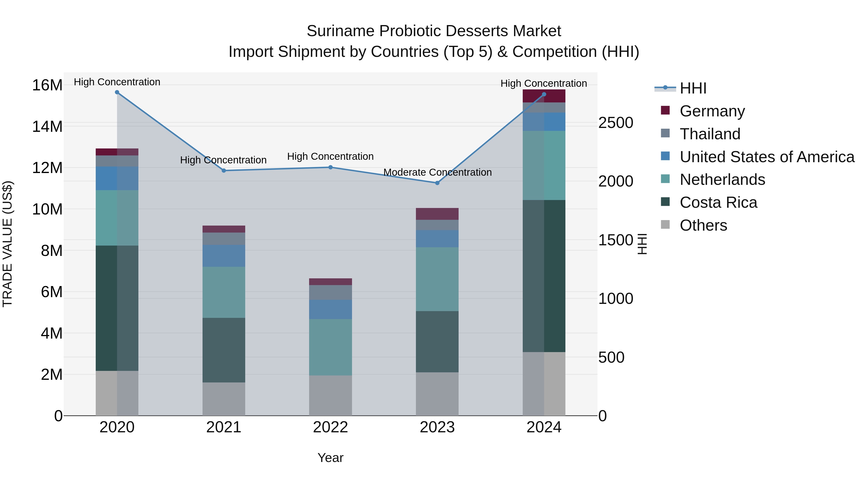Click the USA segment in 2021 bar

(x=224, y=256)
